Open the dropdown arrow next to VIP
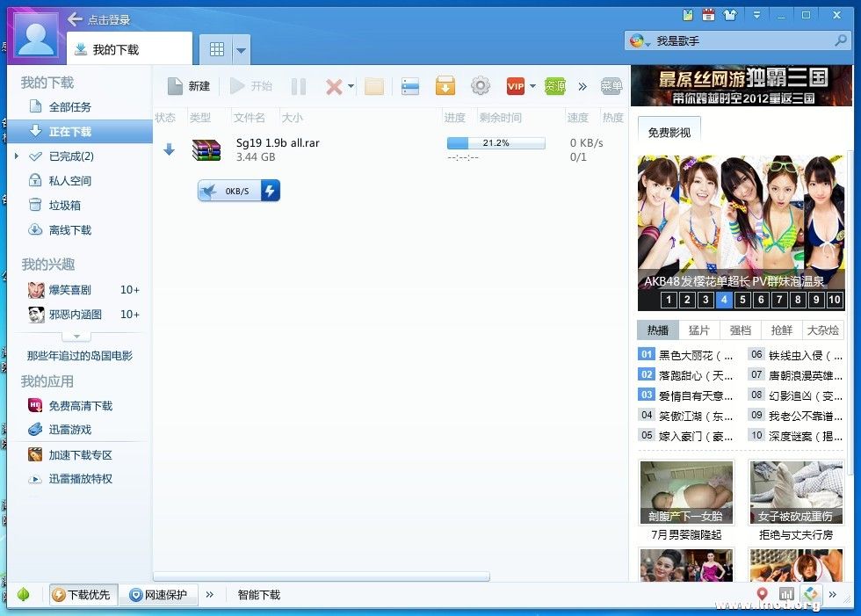The image size is (861, 616). pyautogui.click(x=532, y=85)
